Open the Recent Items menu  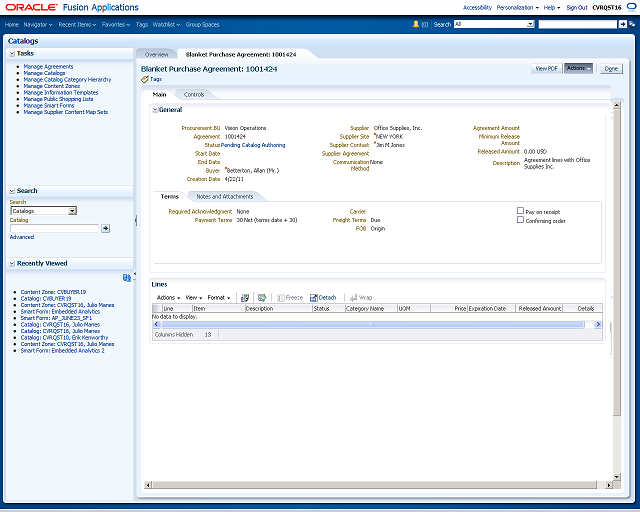77,24
